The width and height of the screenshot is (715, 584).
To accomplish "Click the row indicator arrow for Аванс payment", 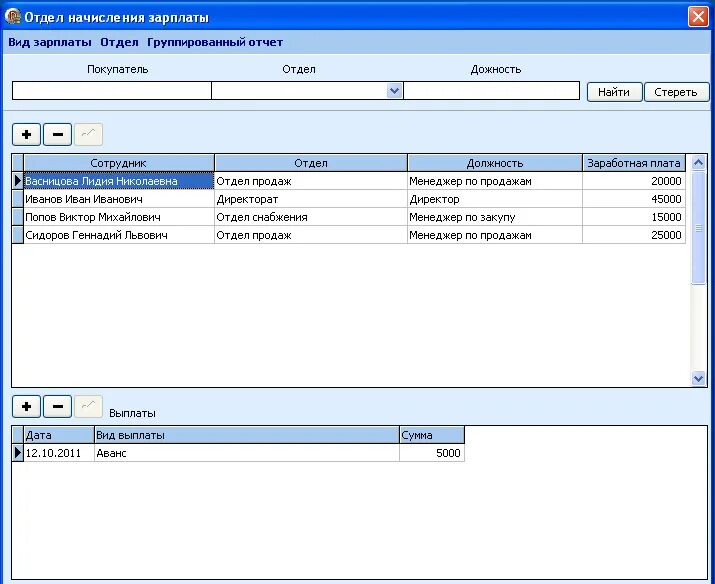I will point(18,453).
